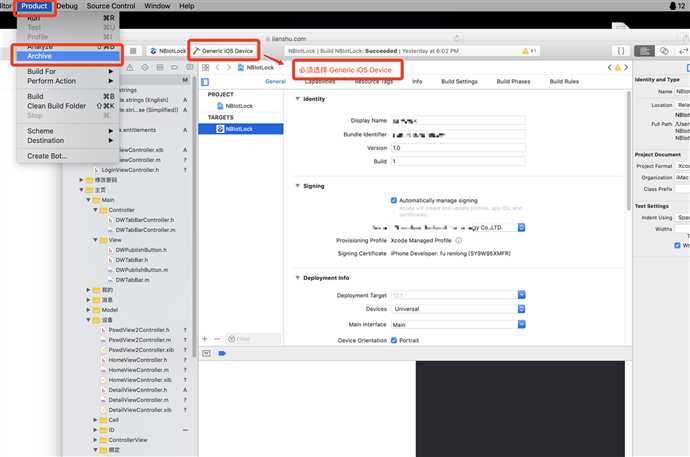Open the debug navigator icon
This screenshot has height=457, width=690.
coord(160,68)
